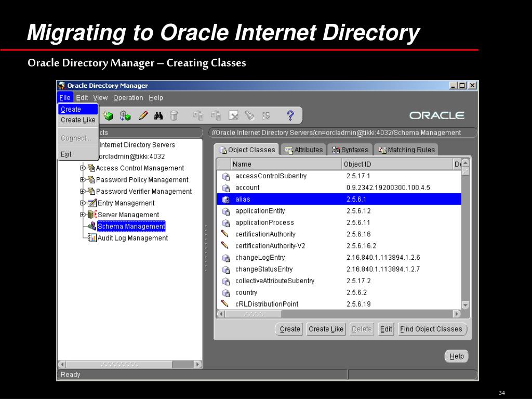532x399 pixels.
Task: Click the tree panel's horizontal scroll left arrow
Action: coord(62,364)
